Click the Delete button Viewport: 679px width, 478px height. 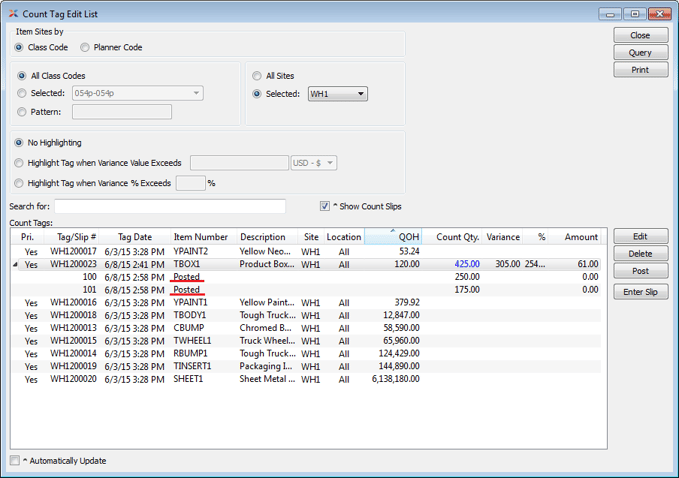pos(640,254)
